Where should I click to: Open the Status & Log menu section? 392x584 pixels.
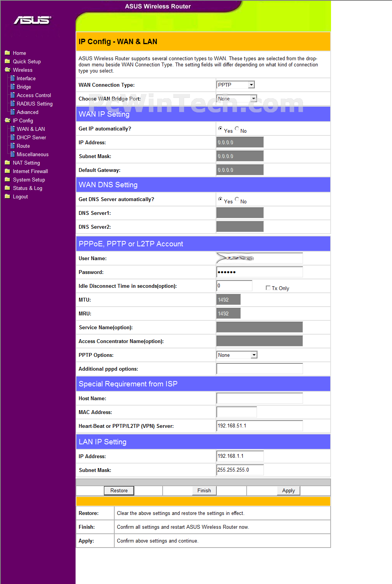pyautogui.click(x=28, y=188)
